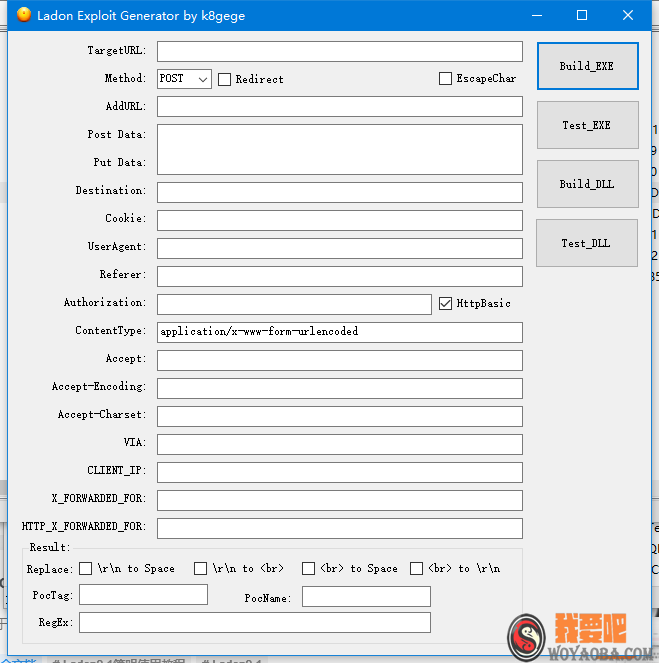Focus the RegEx input field
This screenshot has width=659, height=663.
[255, 622]
